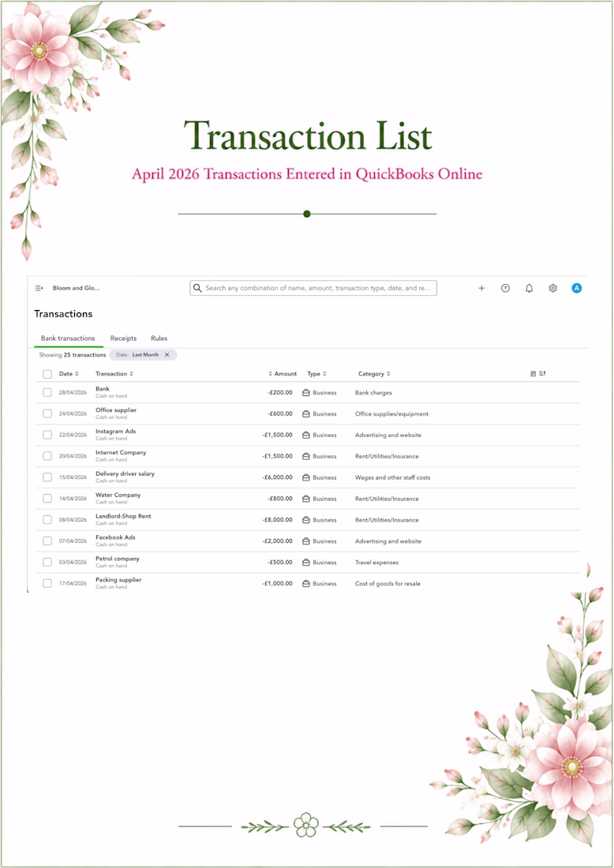The height and width of the screenshot is (868, 614).
Task: Click Rent/Utilities/Insurance in Water Company row
Action: pyautogui.click(x=387, y=499)
